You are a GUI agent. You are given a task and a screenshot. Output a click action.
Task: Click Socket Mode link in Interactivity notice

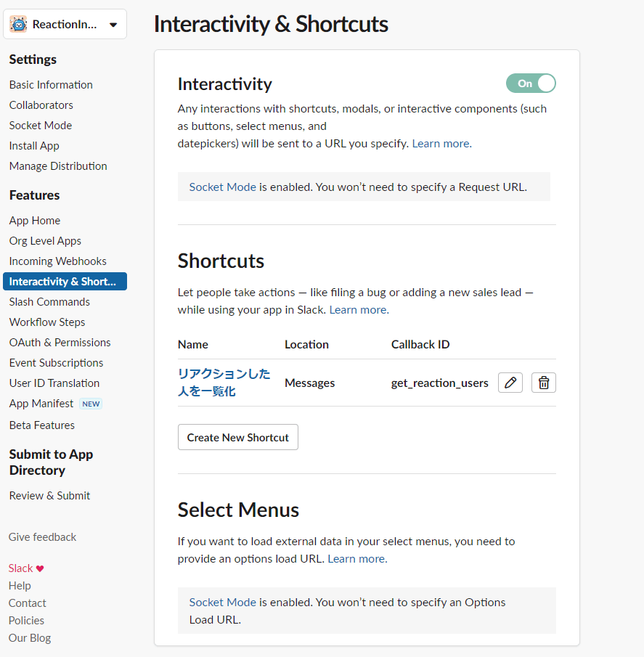222,187
